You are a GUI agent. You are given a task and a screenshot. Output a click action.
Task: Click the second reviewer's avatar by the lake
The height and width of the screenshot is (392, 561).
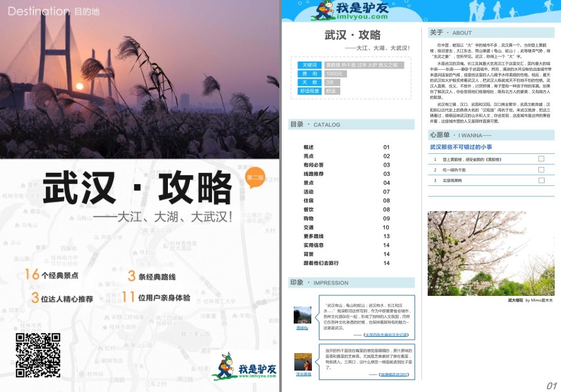click(303, 362)
